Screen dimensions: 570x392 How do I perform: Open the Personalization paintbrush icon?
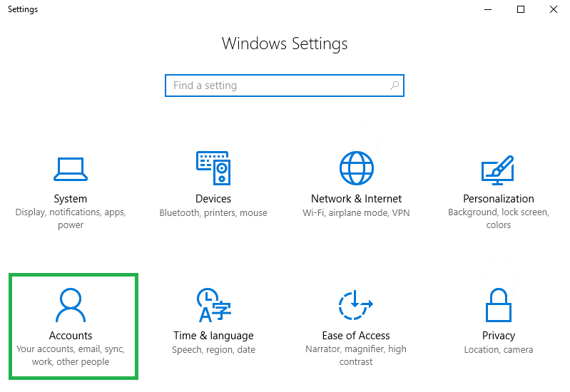tap(498, 170)
